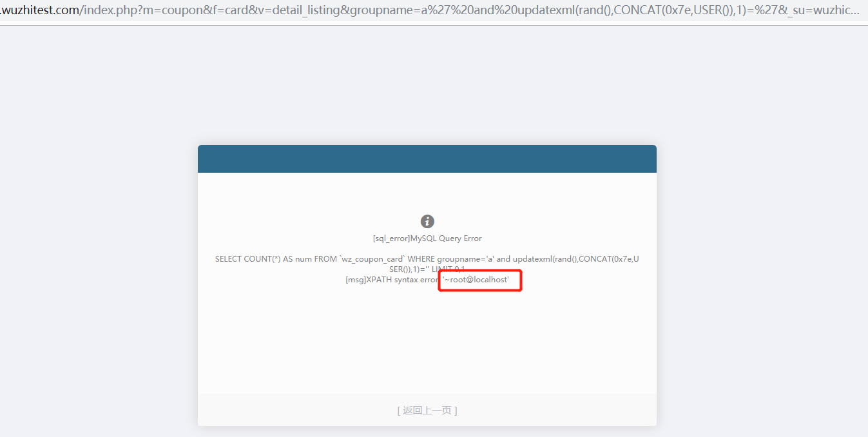Click the 返回上一页 back link
868x437 pixels.
click(x=427, y=410)
